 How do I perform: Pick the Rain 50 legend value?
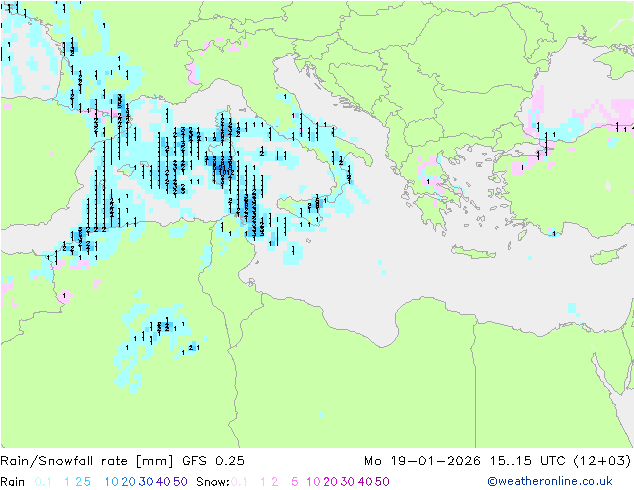coord(180,481)
